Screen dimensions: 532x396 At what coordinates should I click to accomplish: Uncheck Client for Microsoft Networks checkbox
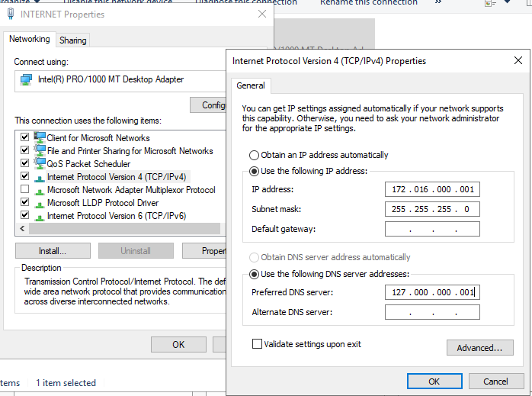point(24,137)
